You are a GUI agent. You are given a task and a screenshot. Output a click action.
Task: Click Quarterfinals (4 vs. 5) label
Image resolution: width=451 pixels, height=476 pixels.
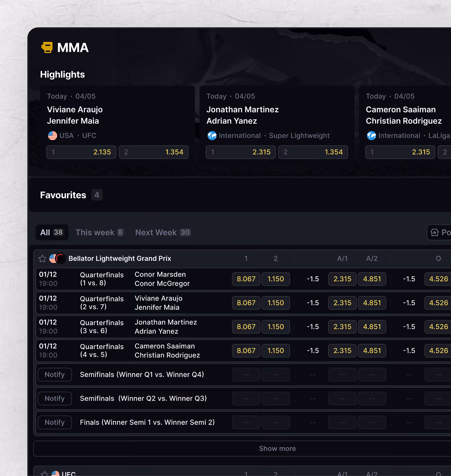coord(102,351)
